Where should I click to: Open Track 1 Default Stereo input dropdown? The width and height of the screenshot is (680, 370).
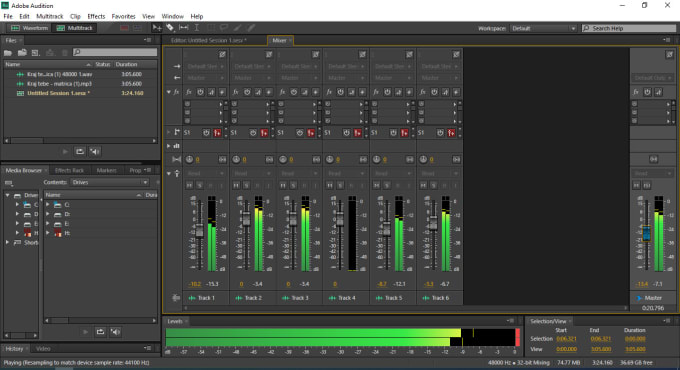(x=206, y=66)
